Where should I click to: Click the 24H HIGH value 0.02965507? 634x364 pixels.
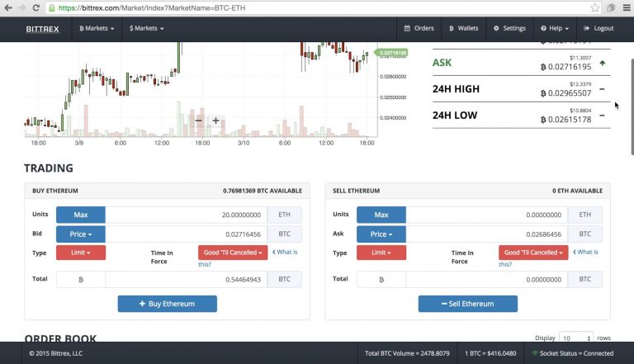566,93
